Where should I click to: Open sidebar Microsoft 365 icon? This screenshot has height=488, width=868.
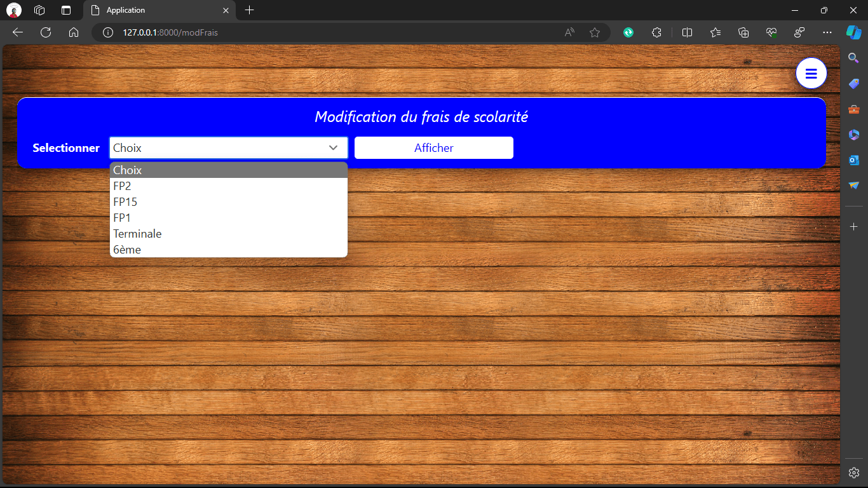coord(854,135)
